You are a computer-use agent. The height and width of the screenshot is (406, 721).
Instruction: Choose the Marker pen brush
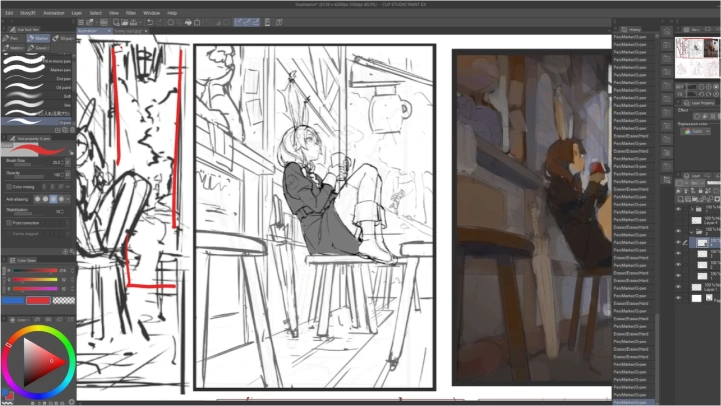click(37, 70)
